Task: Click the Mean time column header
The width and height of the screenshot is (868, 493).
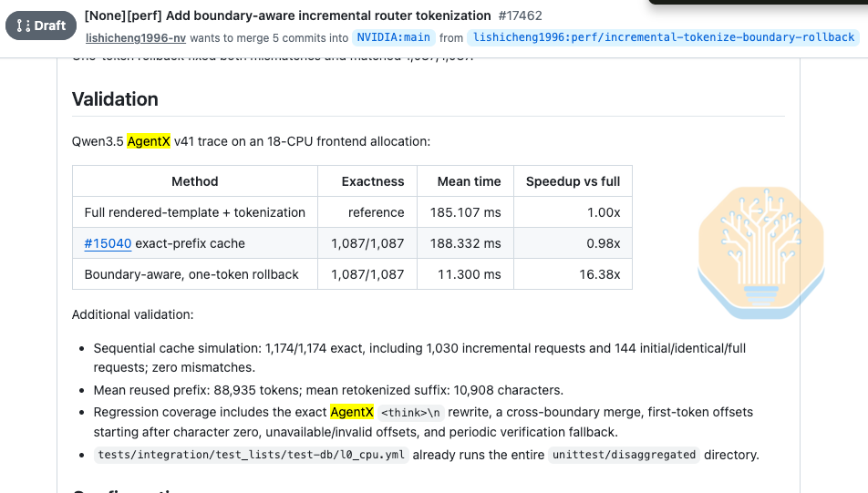Action: [469, 181]
